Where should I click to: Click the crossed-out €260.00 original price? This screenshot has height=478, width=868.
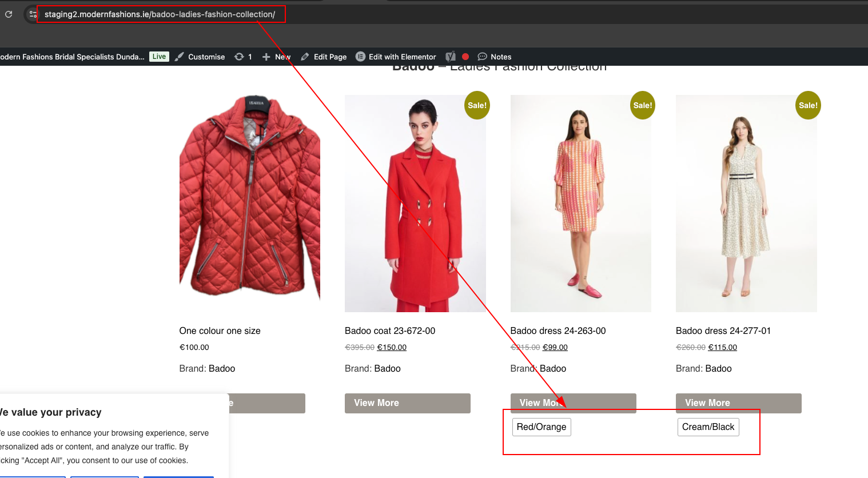691,347
